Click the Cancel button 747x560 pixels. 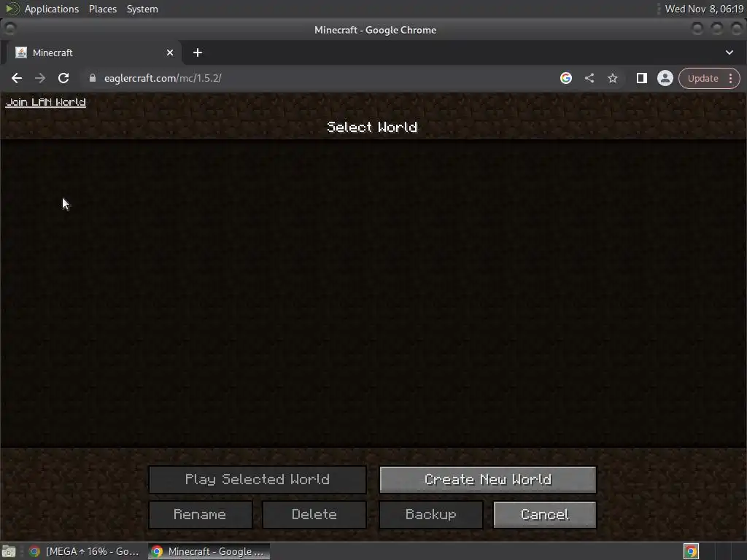click(545, 515)
